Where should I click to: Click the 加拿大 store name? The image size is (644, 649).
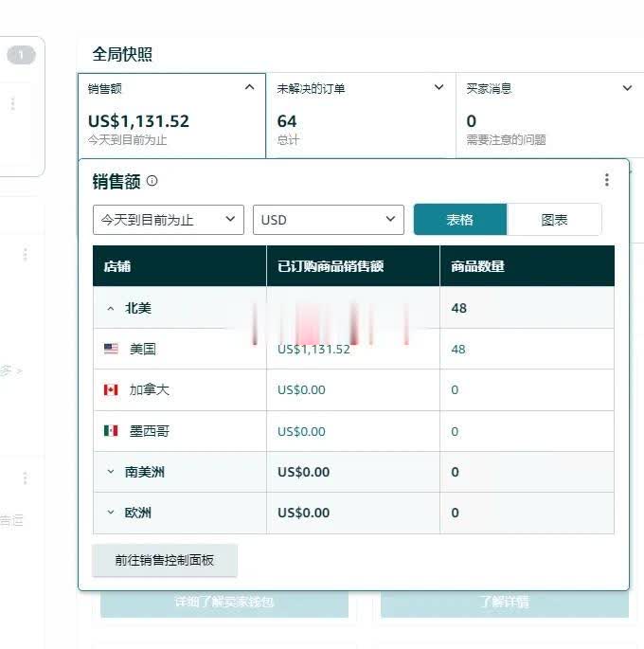(150, 390)
